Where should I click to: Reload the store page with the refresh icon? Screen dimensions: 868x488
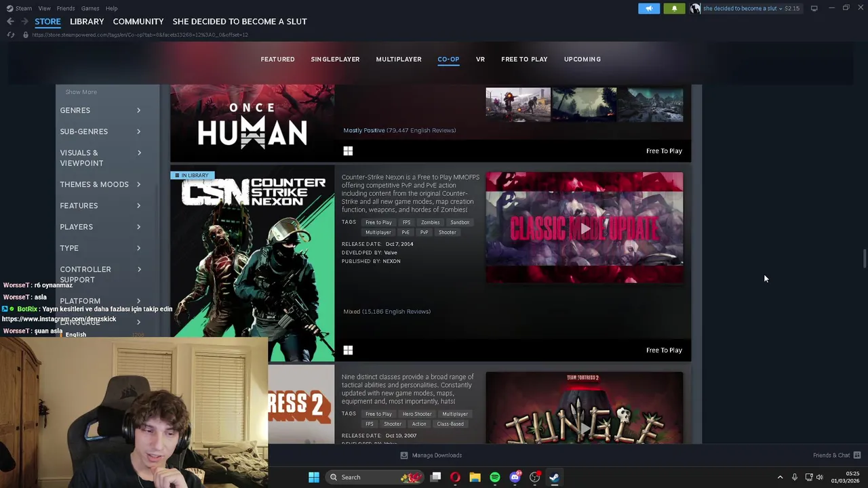click(x=10, y=35)
